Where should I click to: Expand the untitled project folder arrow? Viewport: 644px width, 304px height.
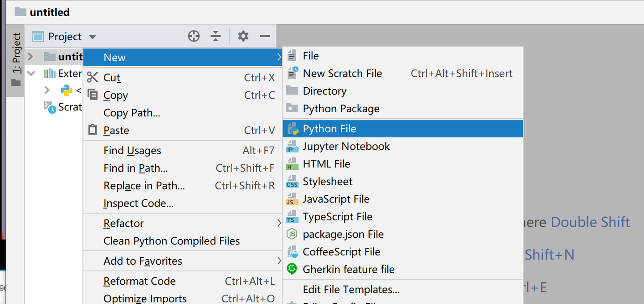30,57
